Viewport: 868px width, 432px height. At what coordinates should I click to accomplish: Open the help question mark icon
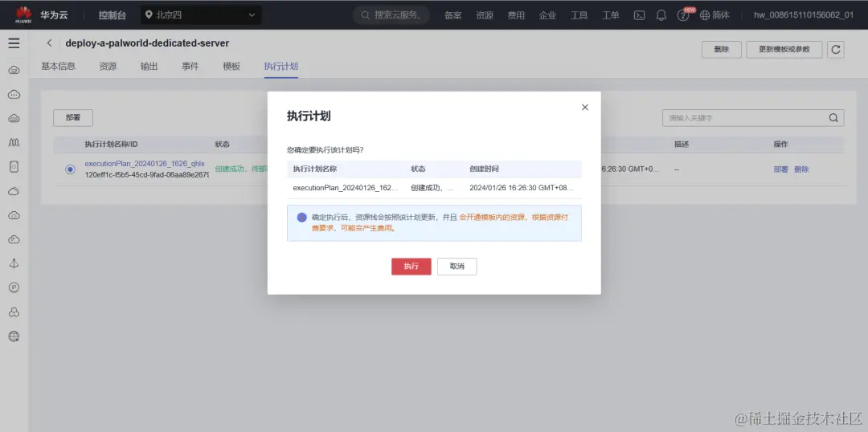pyautogui.click(x=682, y=15)
